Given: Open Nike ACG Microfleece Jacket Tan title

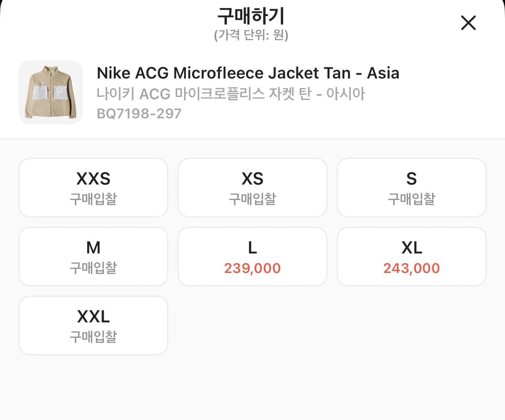Looking at the screenshot, I should (248, 73).
